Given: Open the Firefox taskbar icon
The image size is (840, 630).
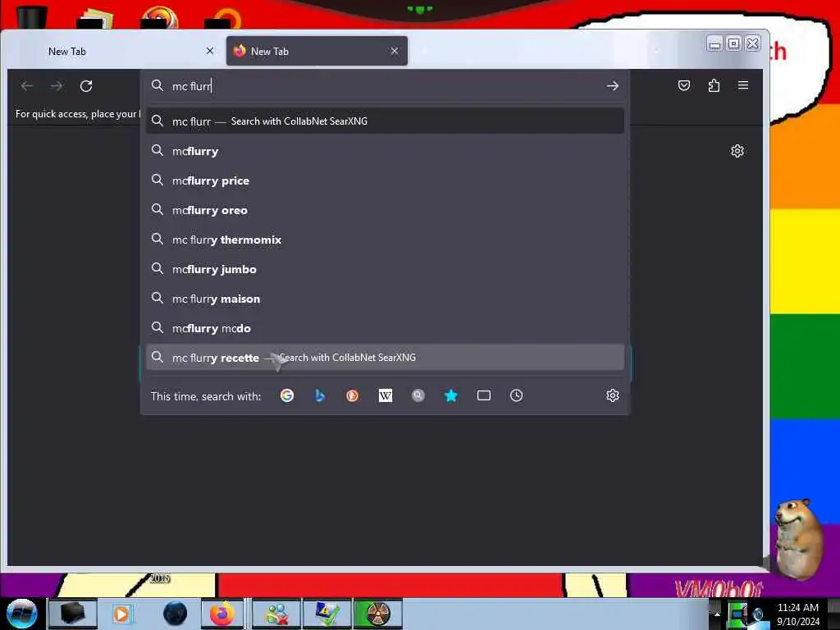Looking at the screenshot, I should (x=222, y=614).
